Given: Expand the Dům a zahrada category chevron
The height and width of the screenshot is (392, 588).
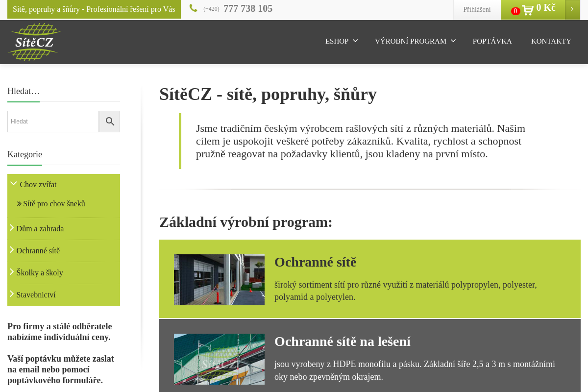Looking at the screenshot, I should [12, 227].
